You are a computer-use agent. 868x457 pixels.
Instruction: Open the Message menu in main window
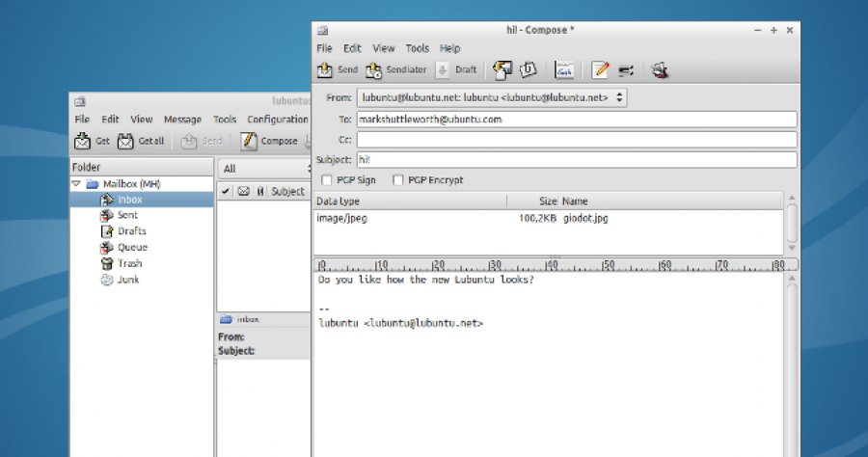pos(182,120)
